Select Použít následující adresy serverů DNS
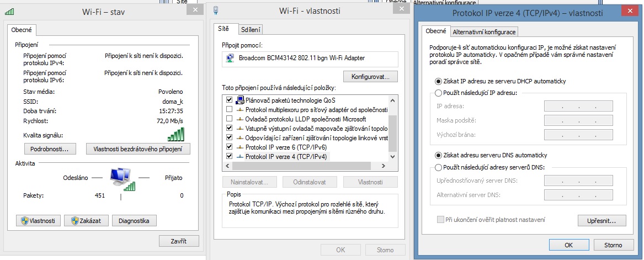Viewport: 644px width, 260px height. point(438,167)
